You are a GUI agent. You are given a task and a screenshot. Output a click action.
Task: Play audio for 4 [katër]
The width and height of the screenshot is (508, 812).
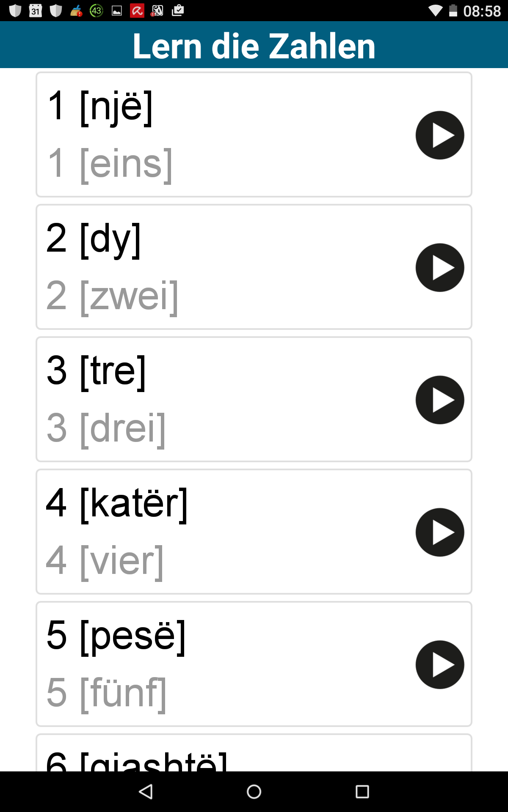(440, 532)
